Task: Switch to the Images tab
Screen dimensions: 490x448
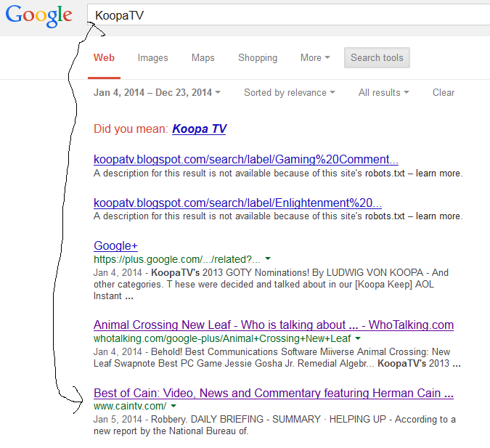Action: (153, 58)
